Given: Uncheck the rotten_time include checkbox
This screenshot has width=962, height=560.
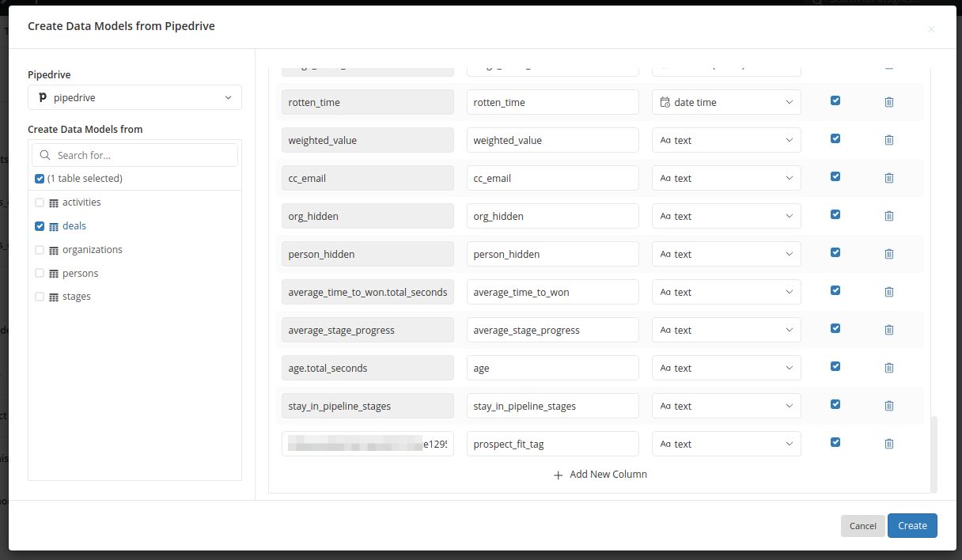Looking at the screenshot, I should tap(835, 100).
